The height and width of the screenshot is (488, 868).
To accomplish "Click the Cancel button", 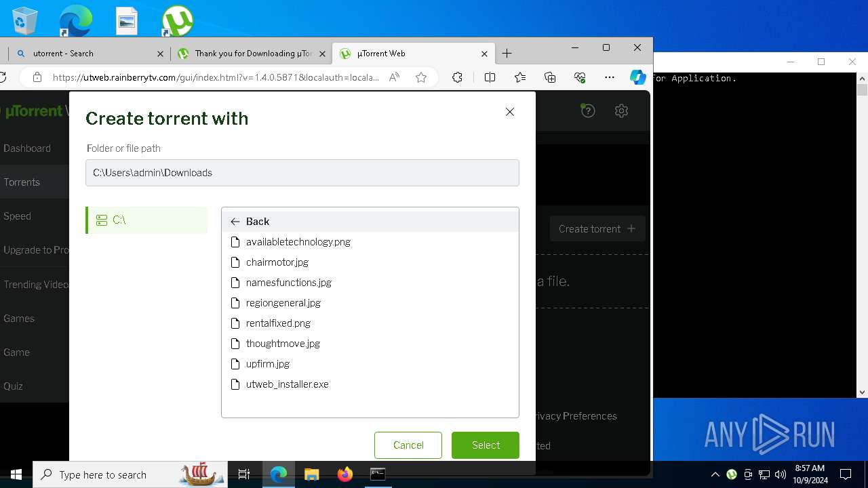I will [x=408, y=445].
